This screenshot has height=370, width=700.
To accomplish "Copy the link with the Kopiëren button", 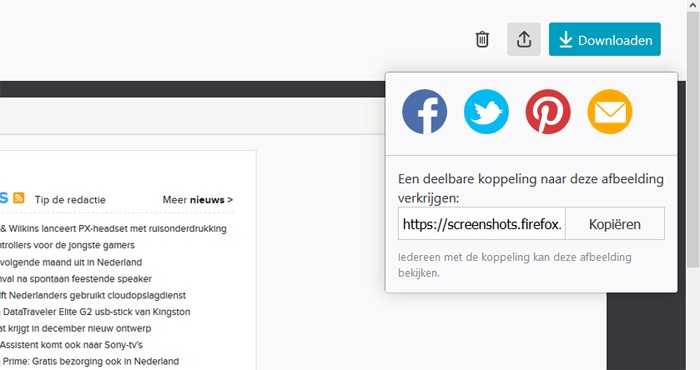I will point(615,223).
